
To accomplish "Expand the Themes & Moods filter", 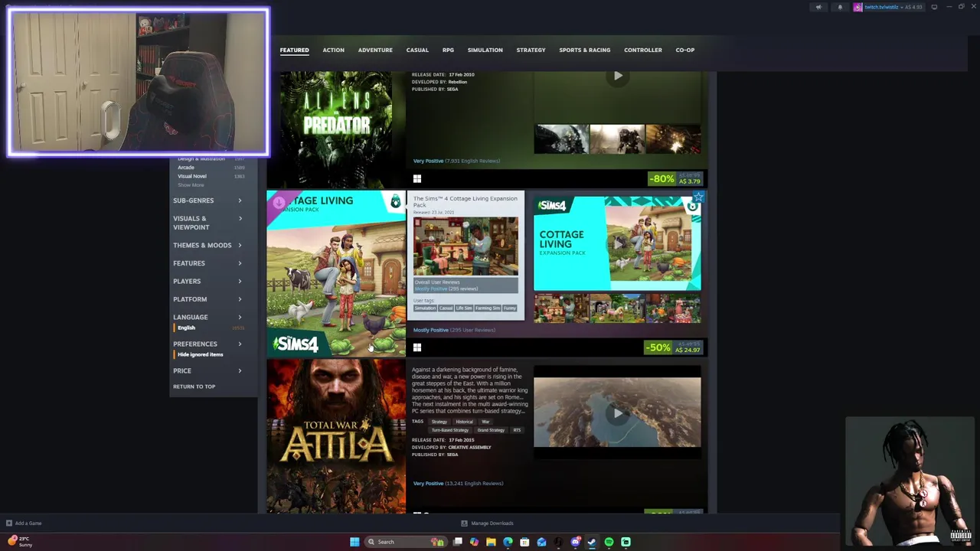I will tap(207, 246).
